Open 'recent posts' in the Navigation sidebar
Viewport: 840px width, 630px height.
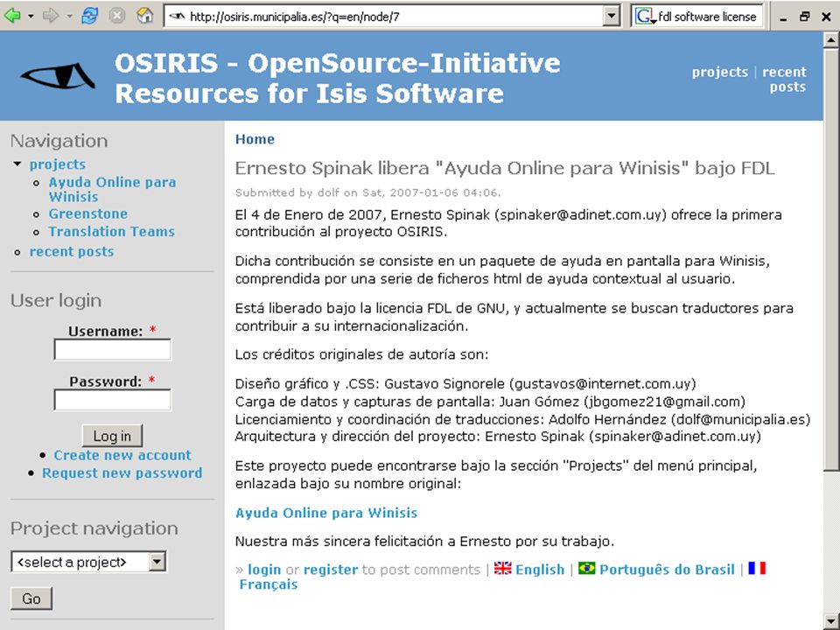(x=72, y=252)
